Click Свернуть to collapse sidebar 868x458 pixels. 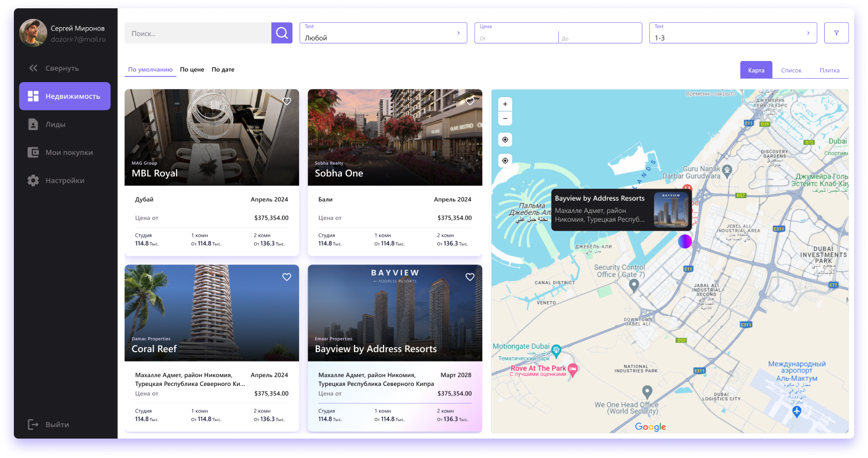pyautogui.click(x=62, y=68)
